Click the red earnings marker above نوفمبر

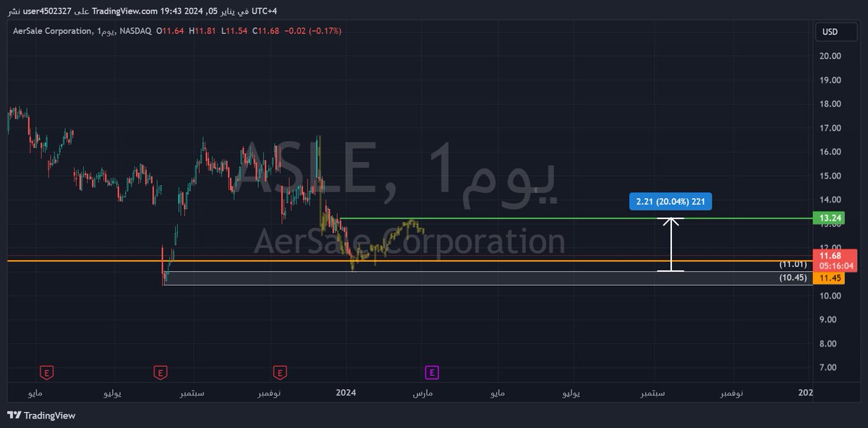[x=279, y=373]
